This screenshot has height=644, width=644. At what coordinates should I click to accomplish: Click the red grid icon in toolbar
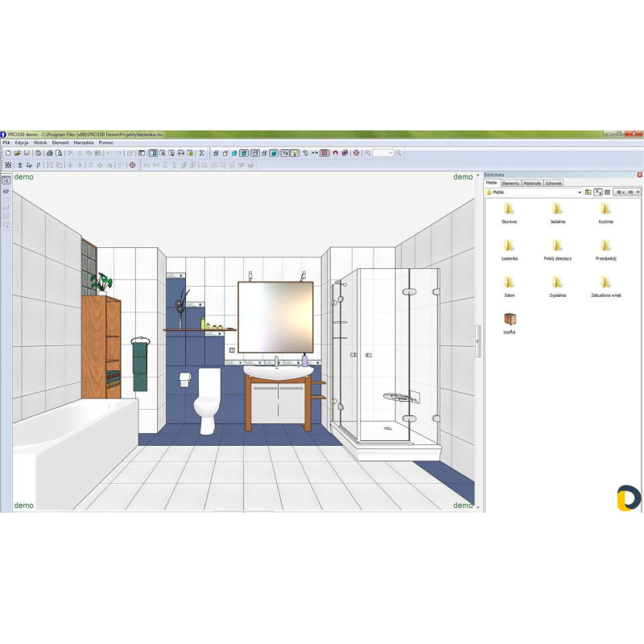pyautogui.click(x=324, y=152)
